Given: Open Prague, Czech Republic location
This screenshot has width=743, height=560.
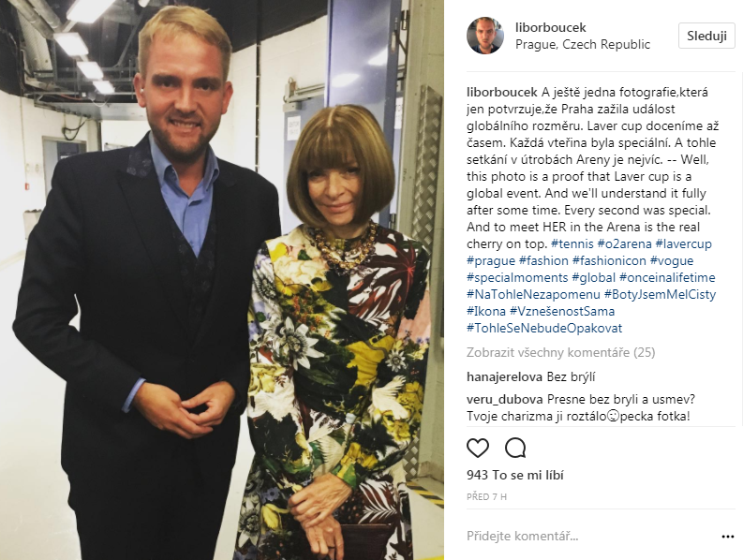Looking at the screenshot, I should coord(583,45).
